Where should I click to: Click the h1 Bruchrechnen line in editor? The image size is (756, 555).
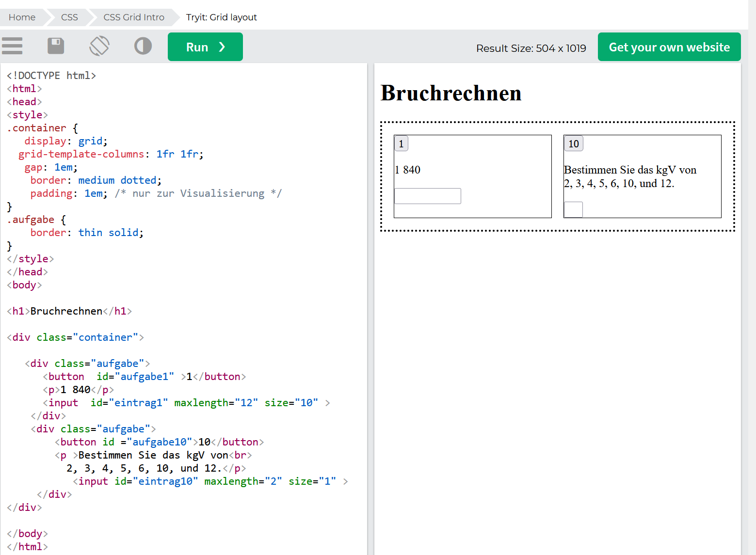click(69, 311)
